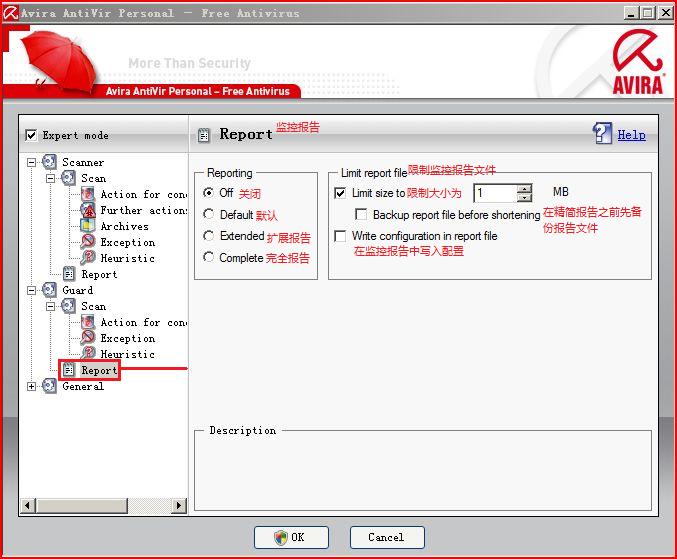The image size is (677, 559).
Task: Select Heuristic under Guard
Action: (127, 354)
